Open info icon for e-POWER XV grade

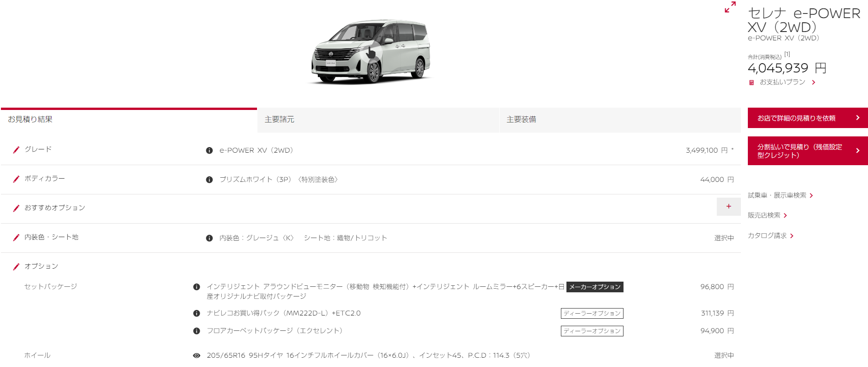pyautogui.click(x=209, y=150)
